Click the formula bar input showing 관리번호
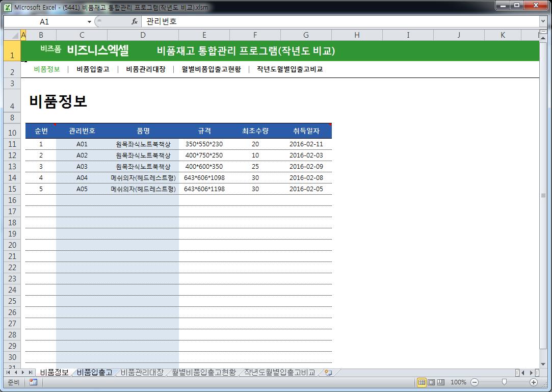This screenshot has width=552, height=392. coord(336,21)
